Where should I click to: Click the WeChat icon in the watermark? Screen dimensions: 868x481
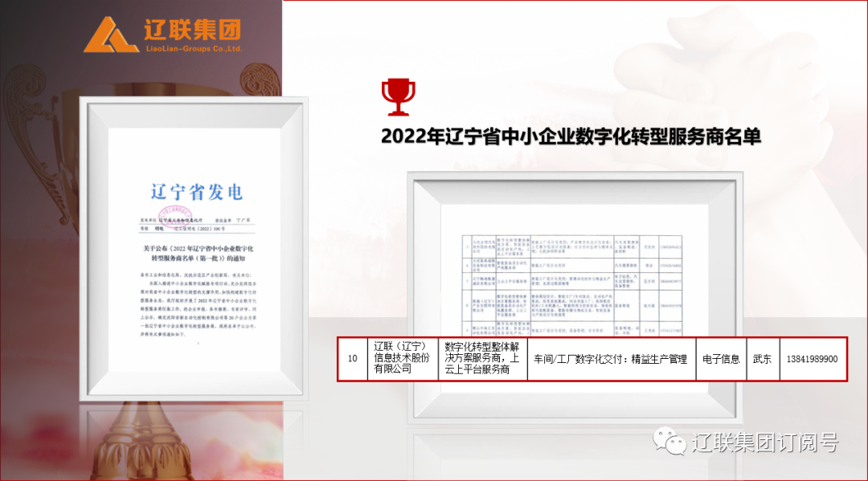click(669, 440)
